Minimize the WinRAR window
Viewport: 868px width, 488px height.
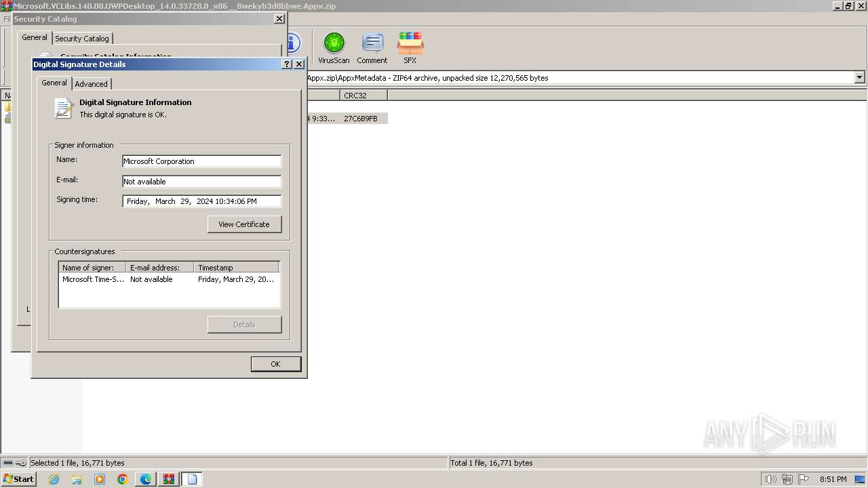pos(837,6)
